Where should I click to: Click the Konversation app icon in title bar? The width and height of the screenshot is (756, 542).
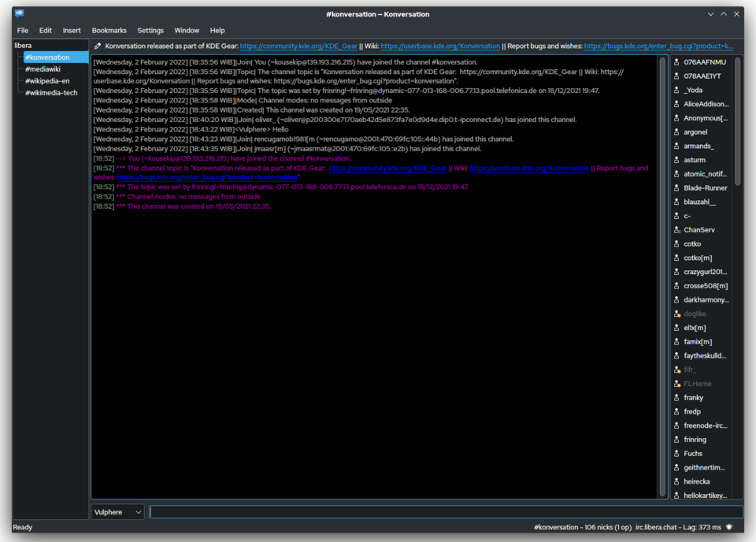(19, 13)
